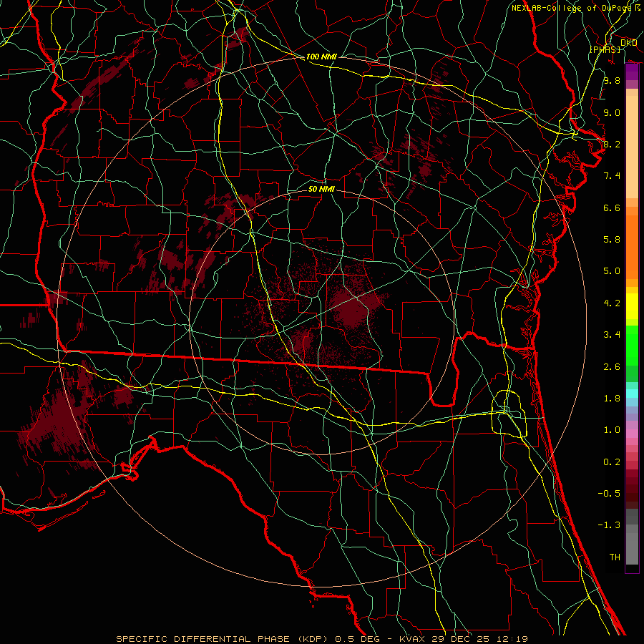This screenshot has height=644, width=644.
Task: Click the 1.8 value on the scale
Action: coord(612,399)
